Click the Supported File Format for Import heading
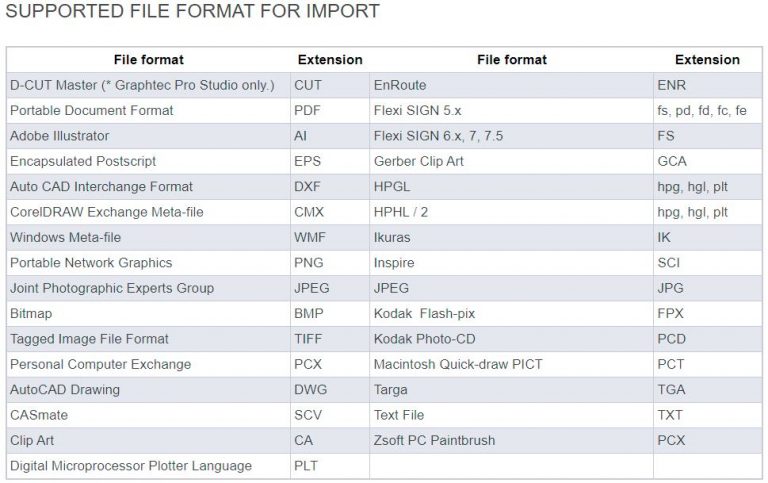 click(x=193, y=12)
